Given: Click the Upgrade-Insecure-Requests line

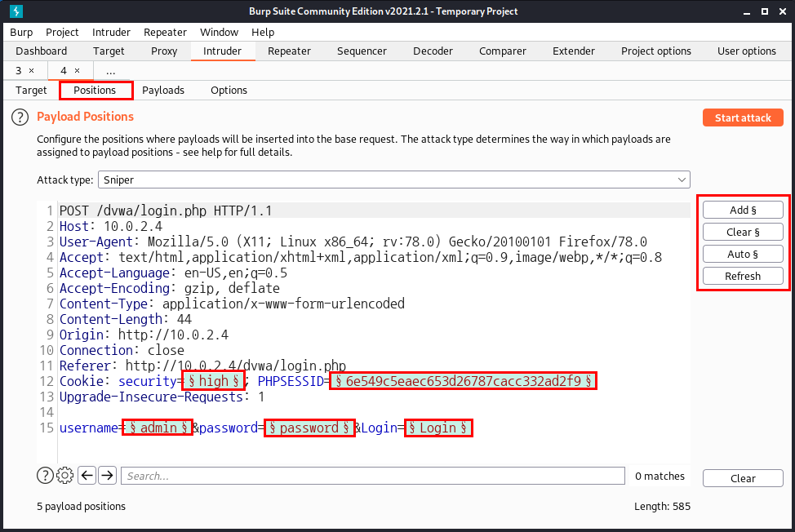Looking at the screenshot, I should point(162,397).
